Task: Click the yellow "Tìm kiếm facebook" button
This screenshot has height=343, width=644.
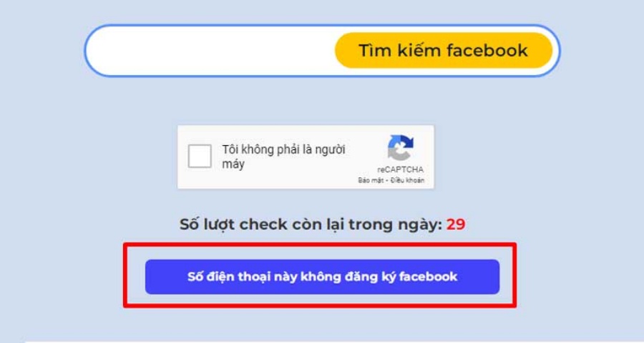Action: coord(444,51)
